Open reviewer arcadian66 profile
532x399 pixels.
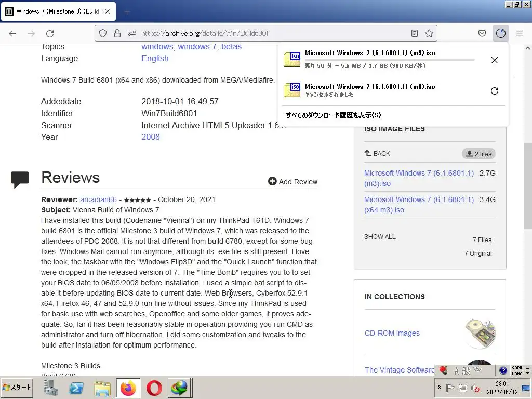pos(98,199)
